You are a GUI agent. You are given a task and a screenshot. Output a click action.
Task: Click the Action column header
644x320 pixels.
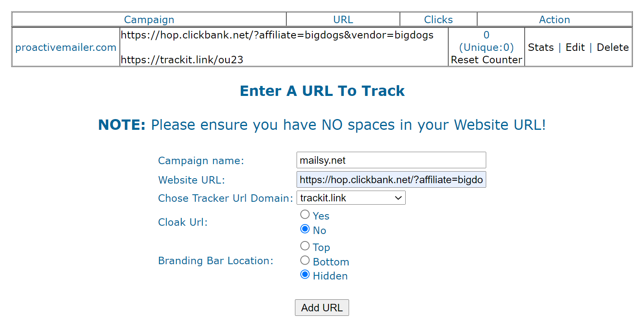(x=554, y=19)
